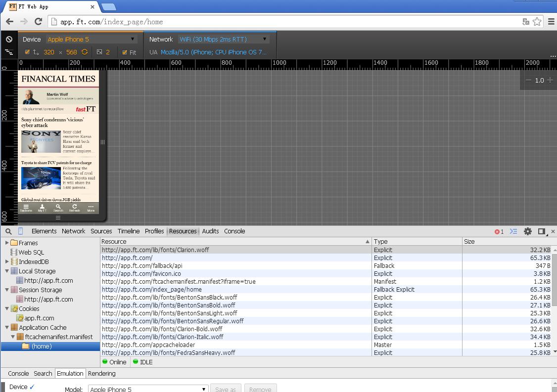Edit the screen width value 320
The height and width of the screenshot is (392, 557).
click(x=49, y=52)
